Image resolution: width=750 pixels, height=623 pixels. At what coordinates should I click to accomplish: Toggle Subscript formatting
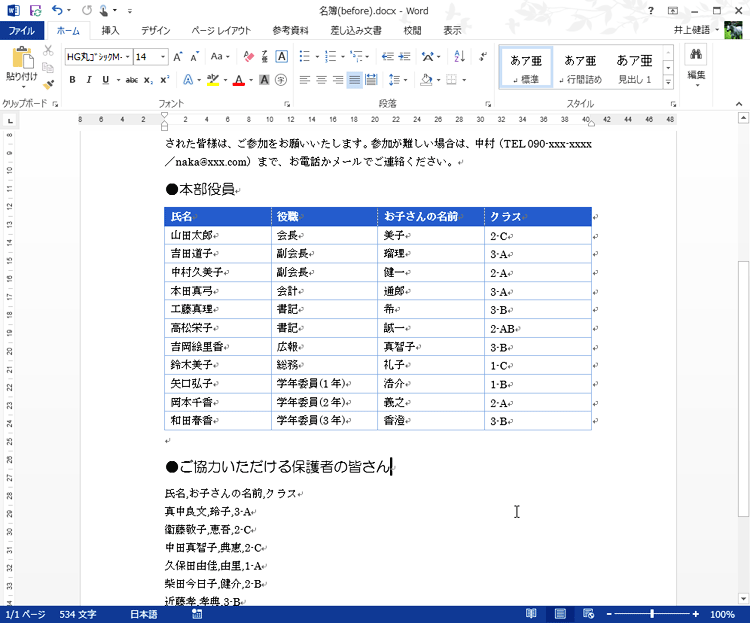click(x=148, y=80)
